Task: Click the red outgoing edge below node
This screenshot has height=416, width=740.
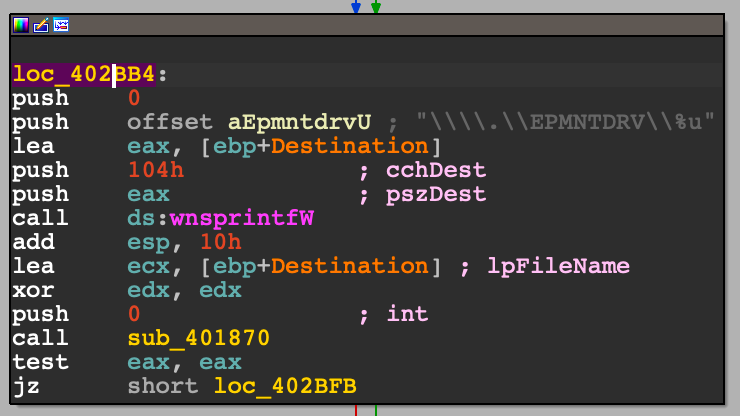Action: pos(357,410)
